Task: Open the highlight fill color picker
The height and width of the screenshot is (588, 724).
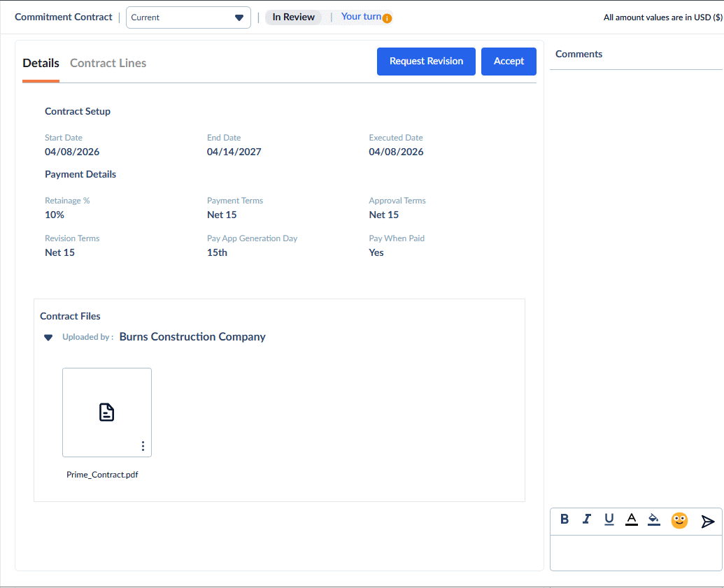Action: coord(654,519)
